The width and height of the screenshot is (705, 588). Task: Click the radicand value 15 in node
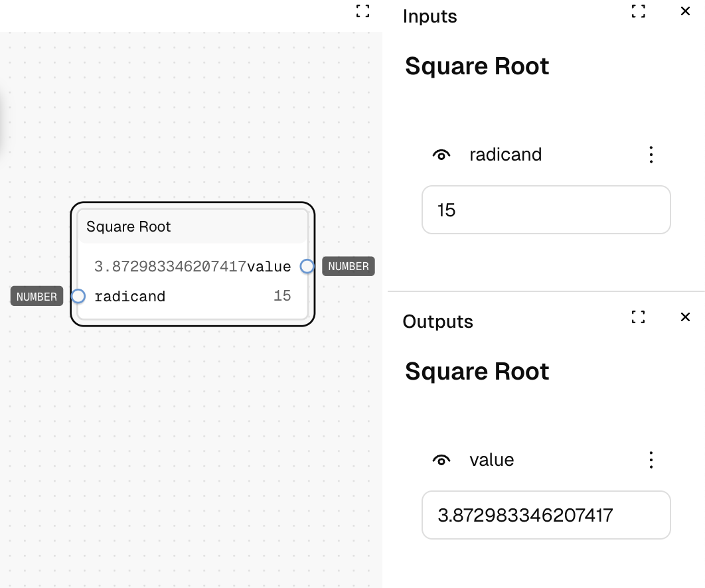[x=282, y=296]
